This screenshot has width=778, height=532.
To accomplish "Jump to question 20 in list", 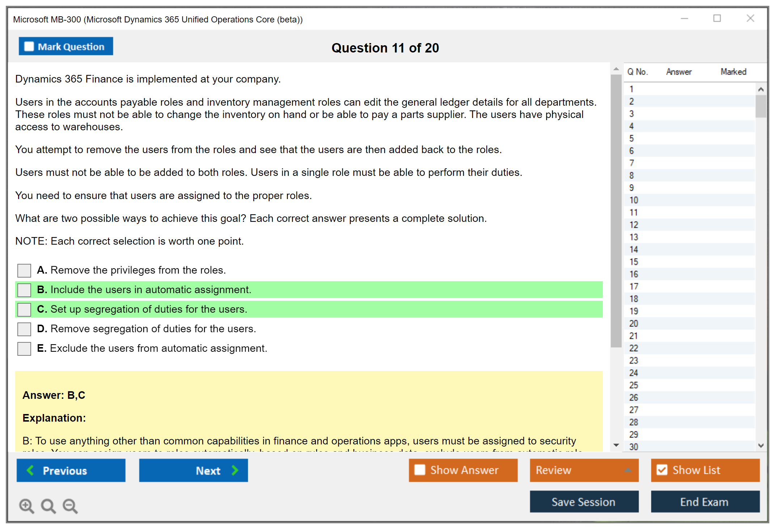I will click(634, 324).
